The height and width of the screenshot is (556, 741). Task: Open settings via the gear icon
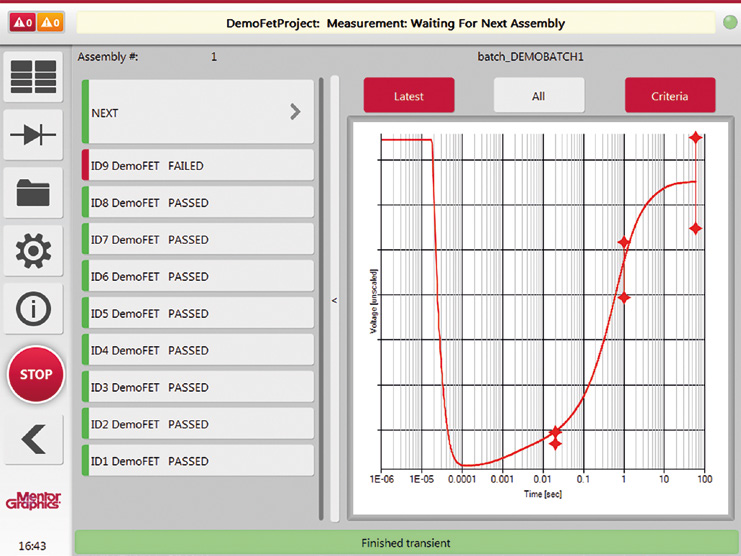click(33, 251)
